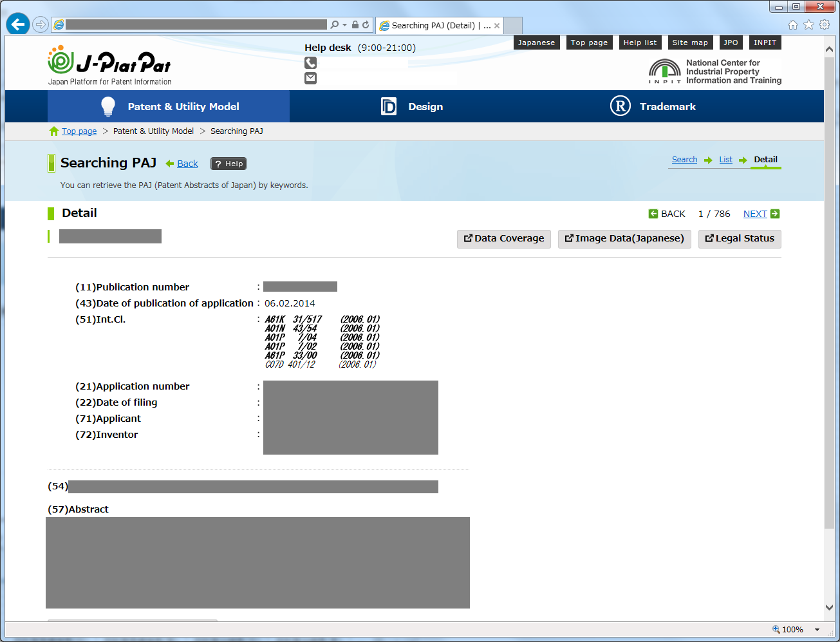Click the browser back arrow button
840x642 pixels.
[x=18, y=24]
